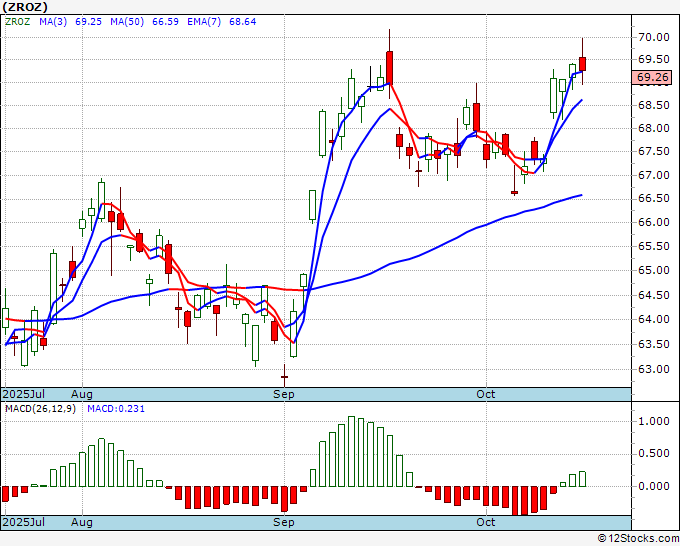Click the MA(50) value 66.59
Image resolution: width=680 pixels, height=546 pixels.
165,22
